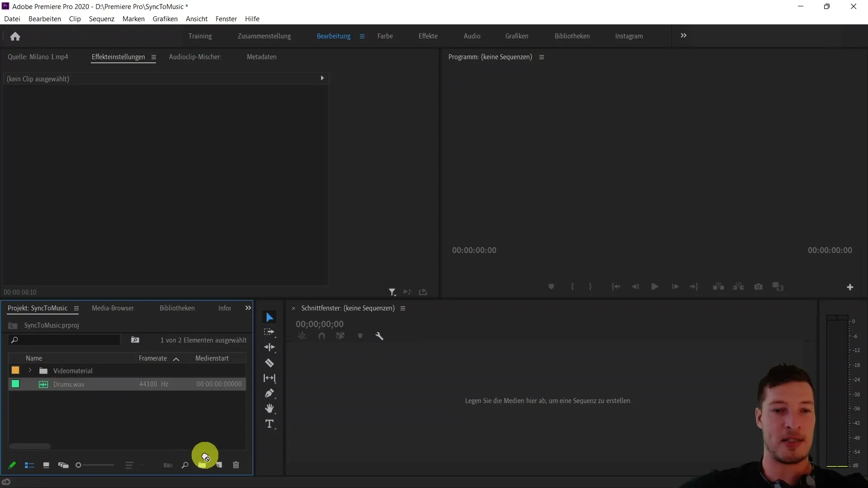868x488 pixels.
Task: Open Bearbeitung workspace menu
Action: 362,36
